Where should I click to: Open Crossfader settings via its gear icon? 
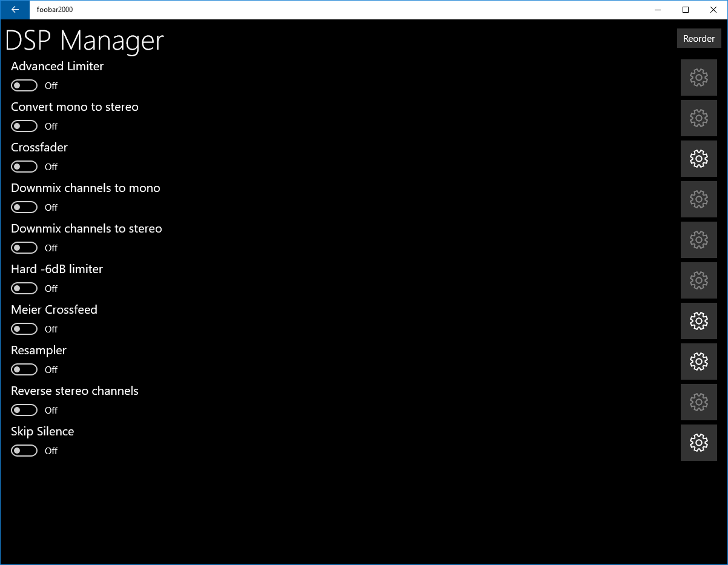pyautogui.click(x=699, y=159)
